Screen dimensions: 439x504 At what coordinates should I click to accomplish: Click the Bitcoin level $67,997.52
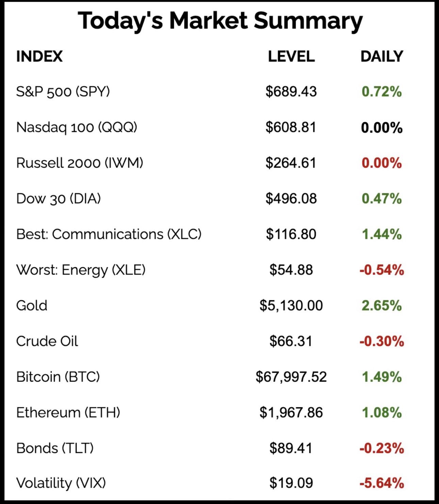pos(291,377)
